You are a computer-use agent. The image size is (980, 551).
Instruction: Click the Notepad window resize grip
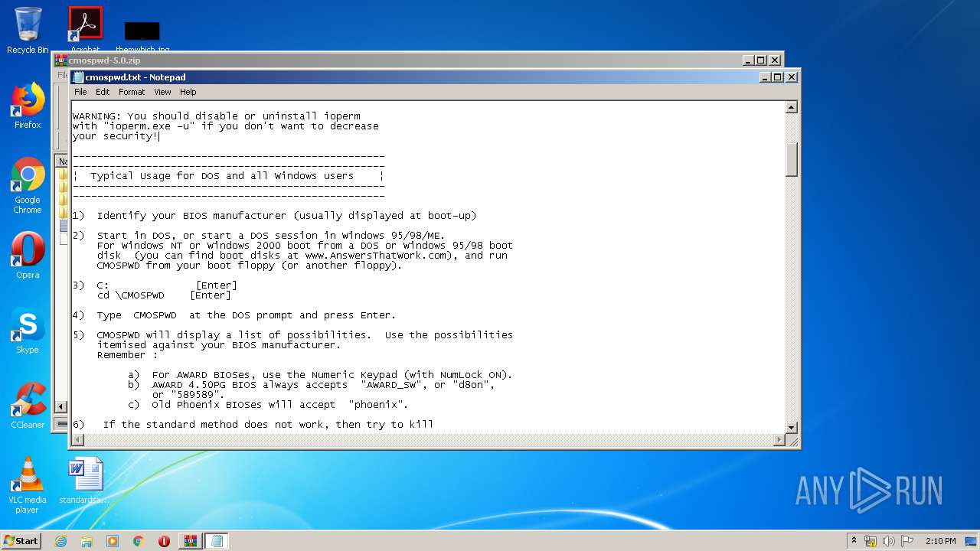click(792, 441)
